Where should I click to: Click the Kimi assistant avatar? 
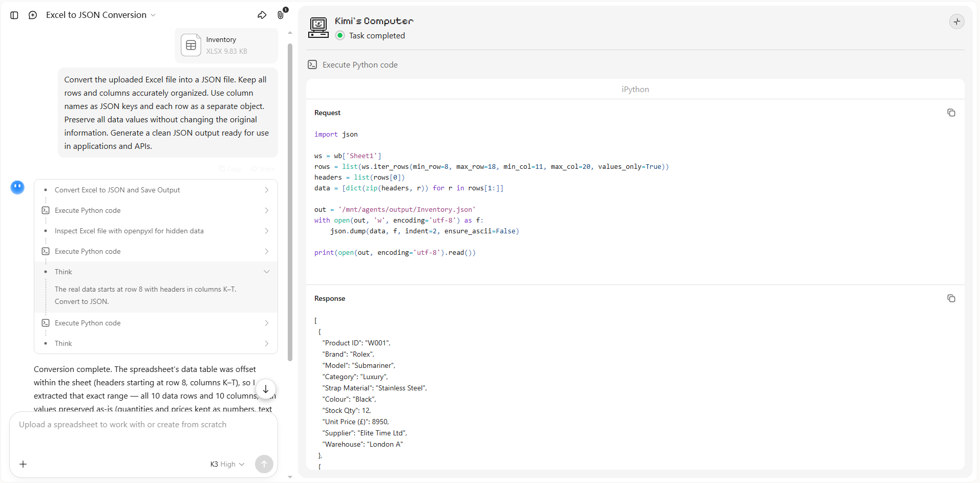(x=17, y=188)
